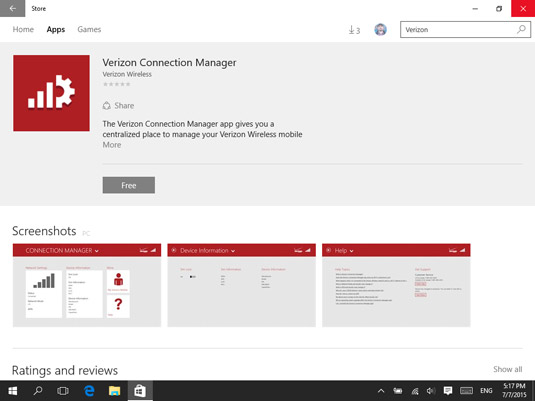Launch Microsoft Edge from taskbar
535x401 pixels.
point(89,391)
